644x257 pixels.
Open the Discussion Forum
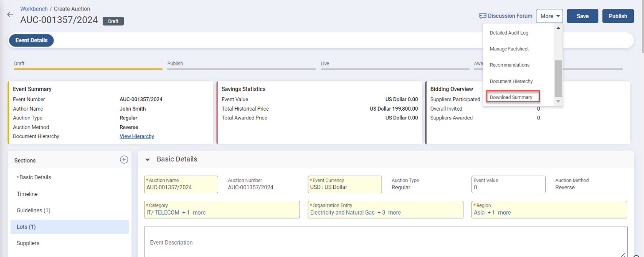[505, 16]
